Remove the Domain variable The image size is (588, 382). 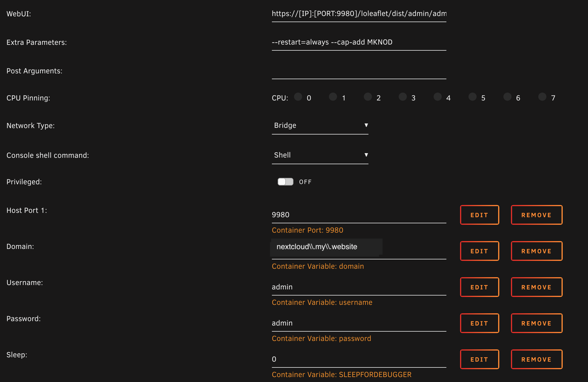tap(537, 251)
